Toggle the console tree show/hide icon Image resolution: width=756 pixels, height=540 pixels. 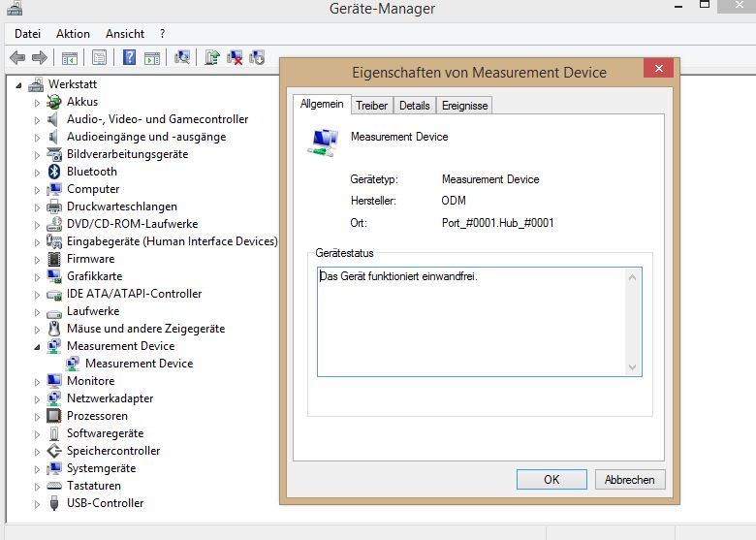[x=70, y=58]
